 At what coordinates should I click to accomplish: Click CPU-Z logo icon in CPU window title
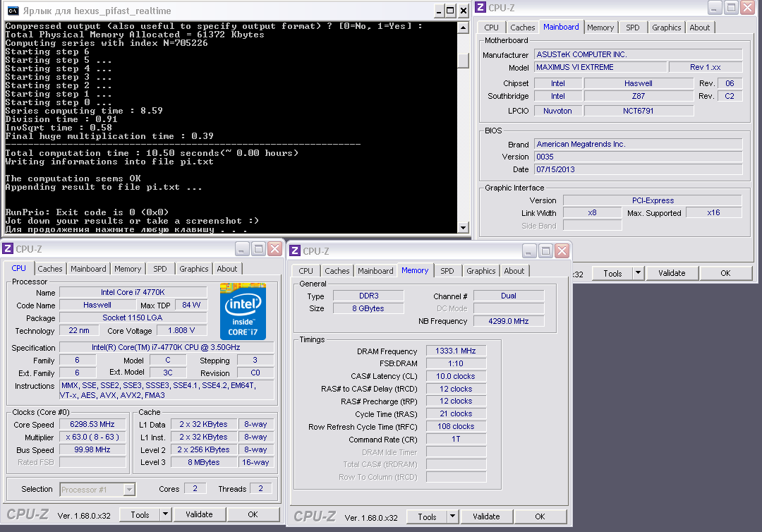point(7,249)
